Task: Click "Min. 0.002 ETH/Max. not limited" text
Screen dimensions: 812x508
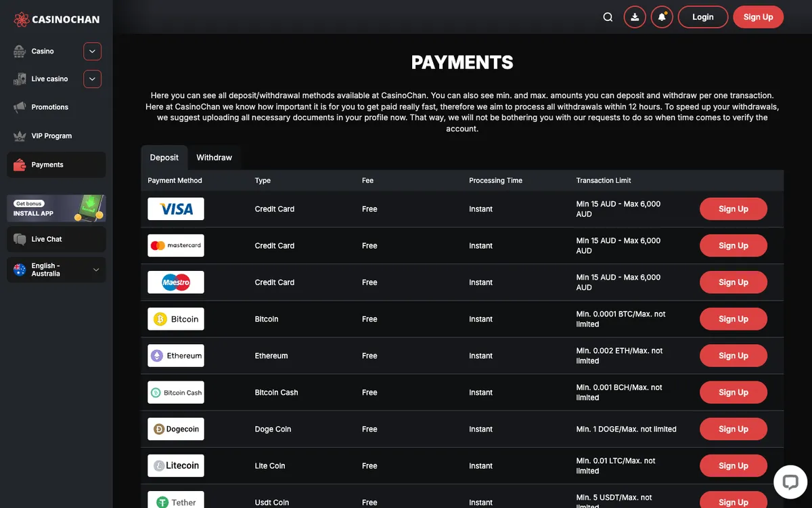Action: pyautogui.click(x=619, y=356)
